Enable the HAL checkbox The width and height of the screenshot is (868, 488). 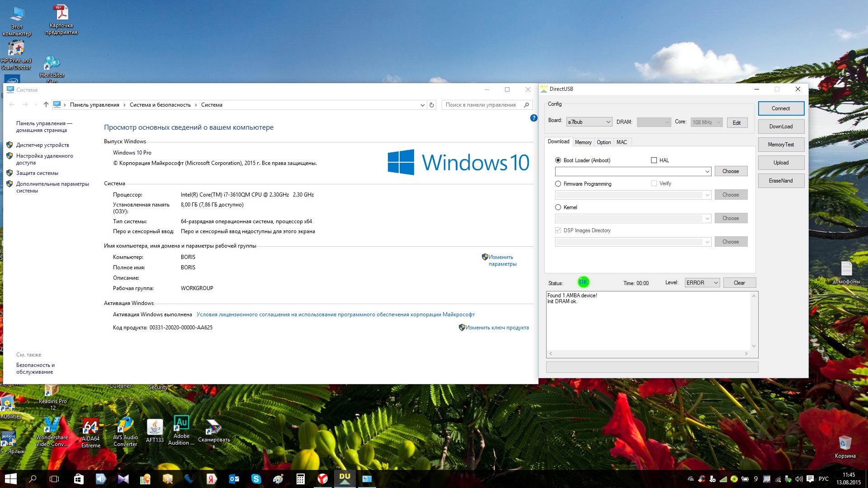pyautogui.click(x=654, y=160)
